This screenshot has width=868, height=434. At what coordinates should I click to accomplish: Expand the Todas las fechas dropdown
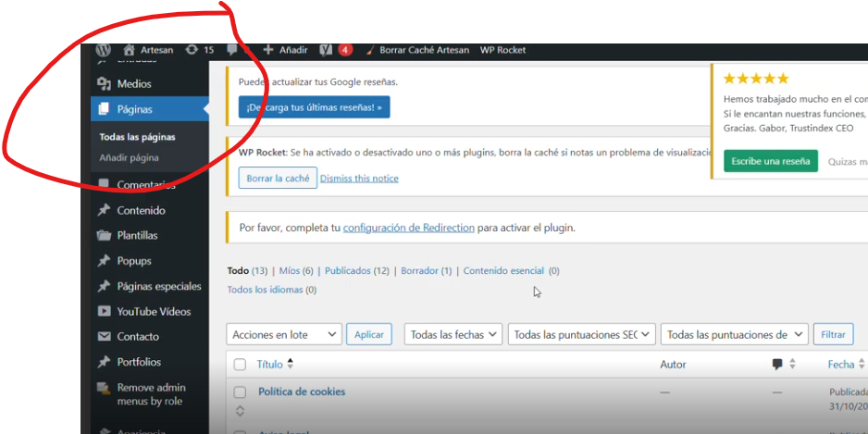[x=453, y=335]
